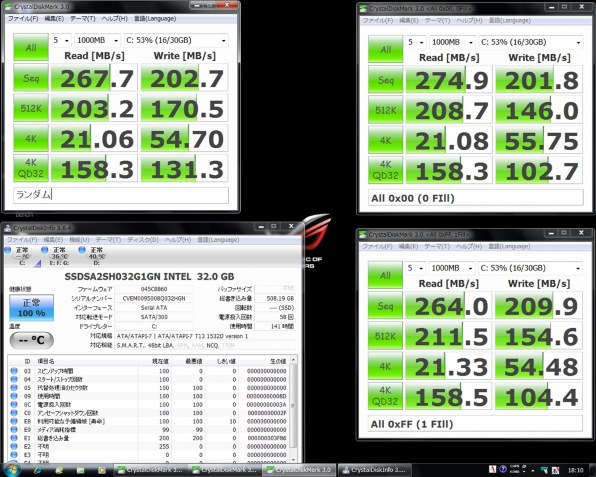Click the -- °C temperature button

coord(31,340)
